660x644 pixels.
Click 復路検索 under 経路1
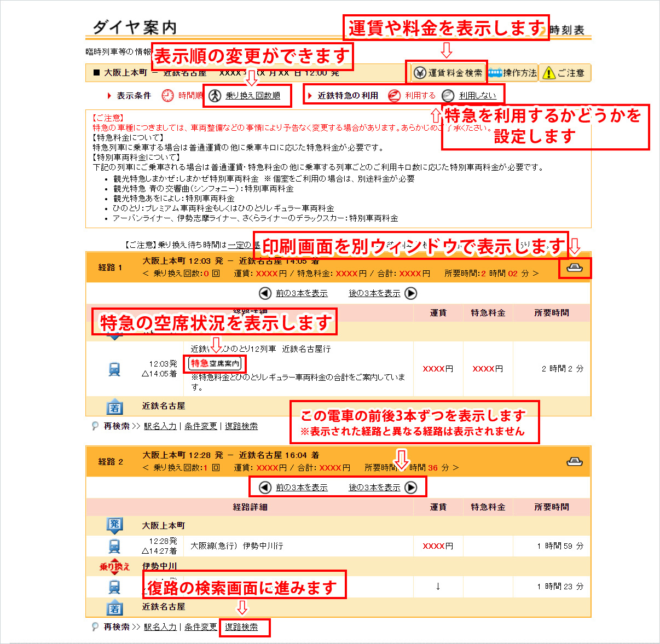[241, 426]
